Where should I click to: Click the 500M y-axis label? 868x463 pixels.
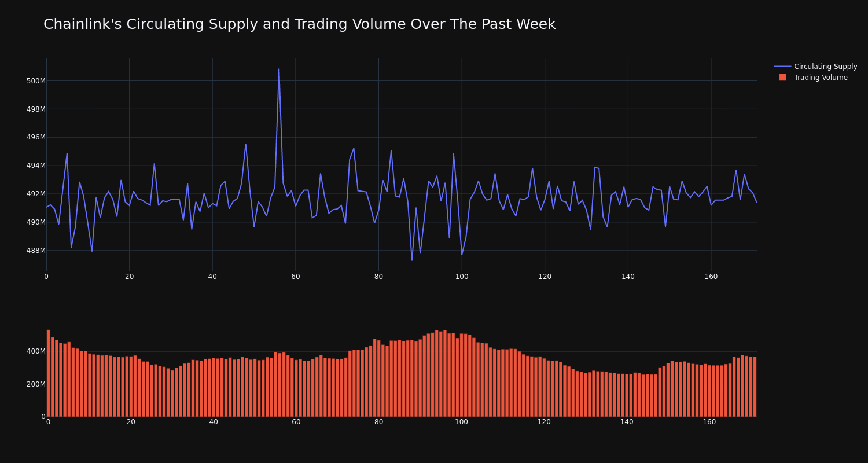pos(36,81)
